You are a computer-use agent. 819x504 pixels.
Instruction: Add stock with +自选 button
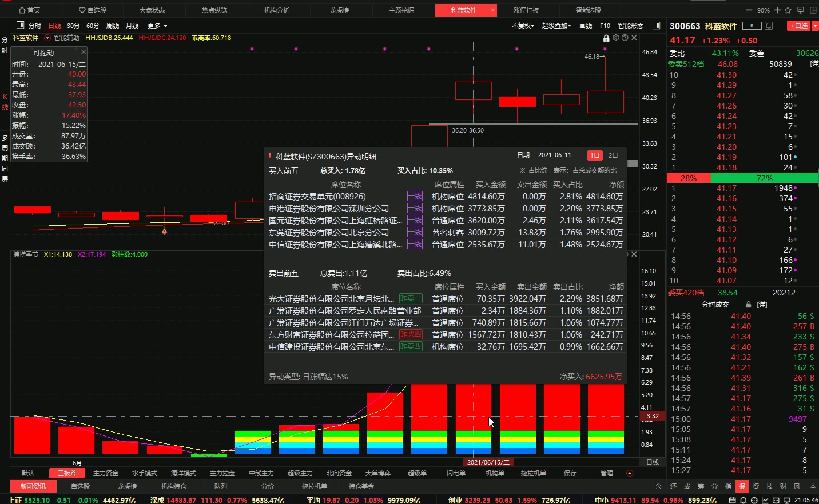click(x=799, y=26)
